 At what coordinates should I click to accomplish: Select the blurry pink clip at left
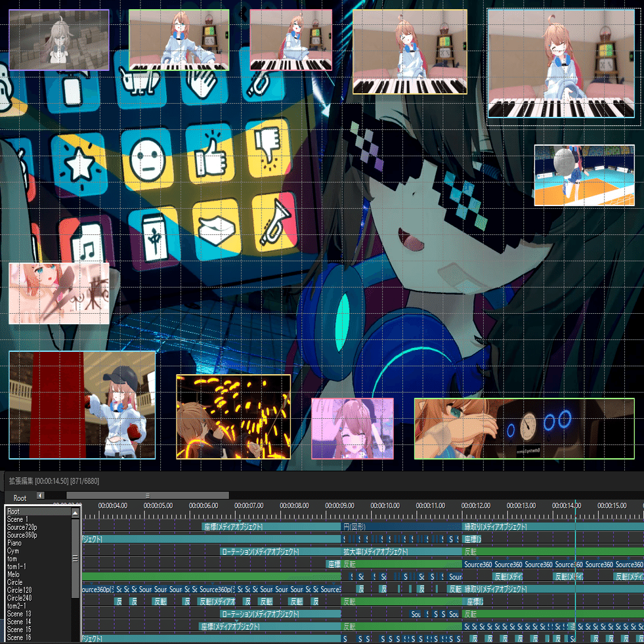pyautogui.click(x=59, y=293)
